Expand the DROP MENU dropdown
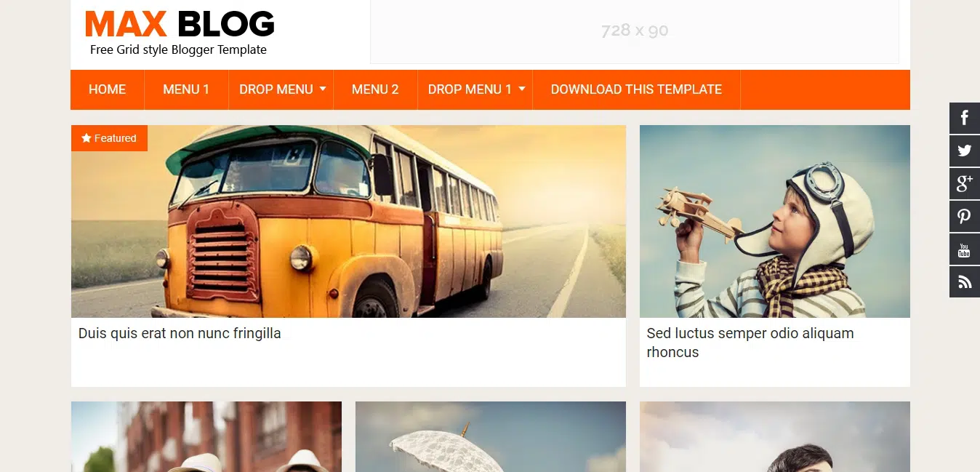This screenshot has width=980, height=472. tap(281, 89)
